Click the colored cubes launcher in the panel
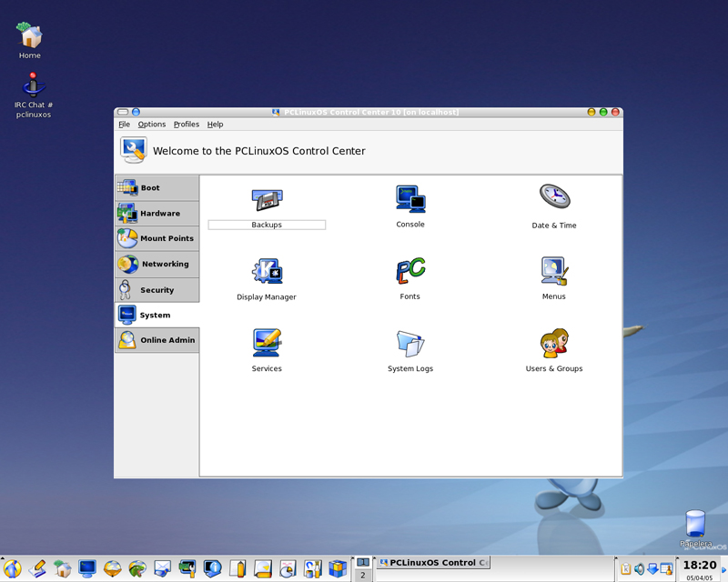 coord(338,568)
